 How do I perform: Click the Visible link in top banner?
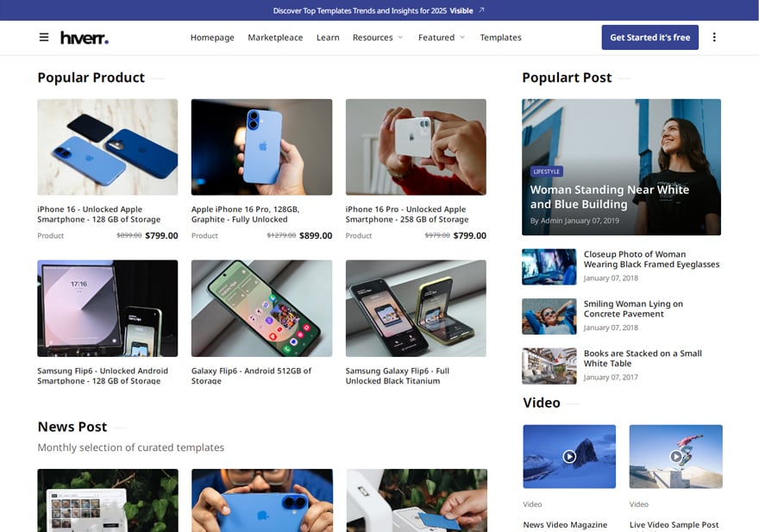[x=461, y=10]
